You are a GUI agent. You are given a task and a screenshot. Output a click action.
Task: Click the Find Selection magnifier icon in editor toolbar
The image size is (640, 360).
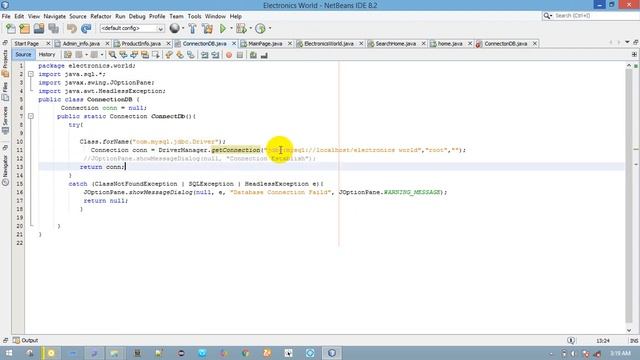click(x=112, y=55)
